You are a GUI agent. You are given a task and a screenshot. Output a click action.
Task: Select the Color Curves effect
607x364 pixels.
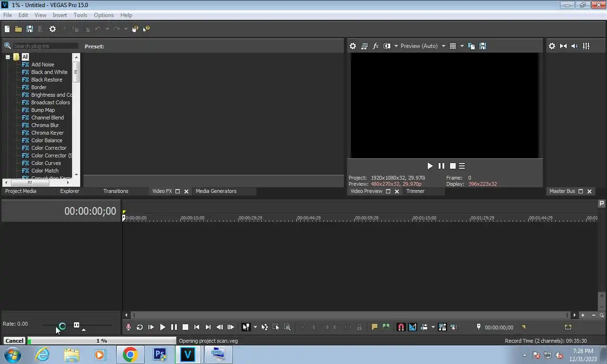(46, 163)
